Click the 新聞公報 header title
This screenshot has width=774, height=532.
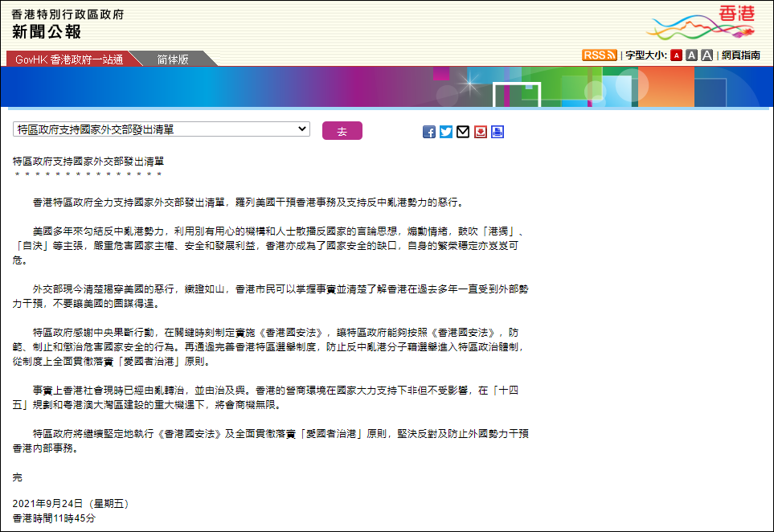(x=47, y=32)
